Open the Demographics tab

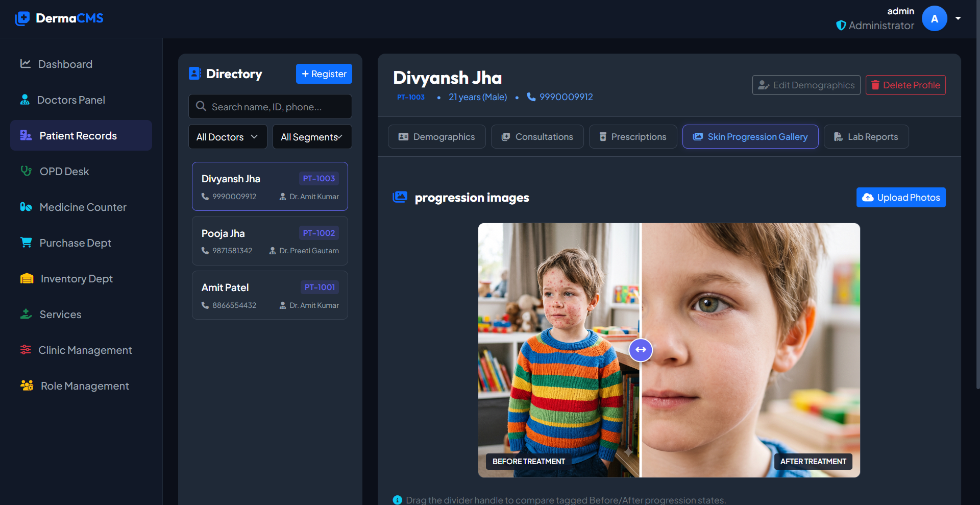coord(437,137)
